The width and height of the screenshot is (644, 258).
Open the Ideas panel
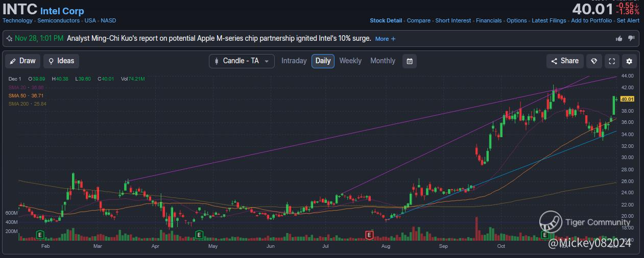[61, 61]
